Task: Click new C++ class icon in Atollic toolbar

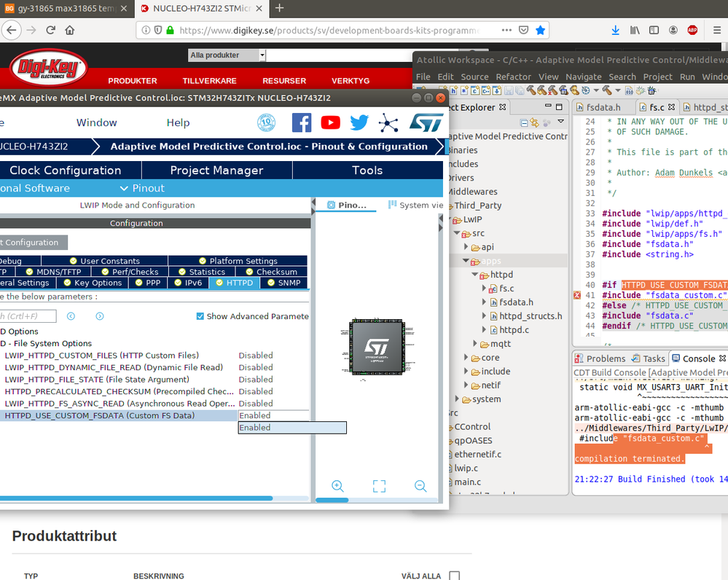Action: (x=486, y=90)
